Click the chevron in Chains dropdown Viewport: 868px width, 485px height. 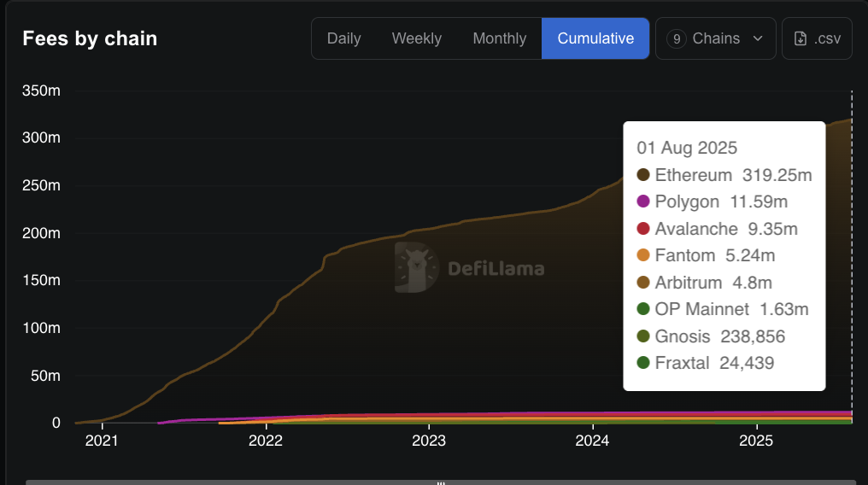coord(758,38)
